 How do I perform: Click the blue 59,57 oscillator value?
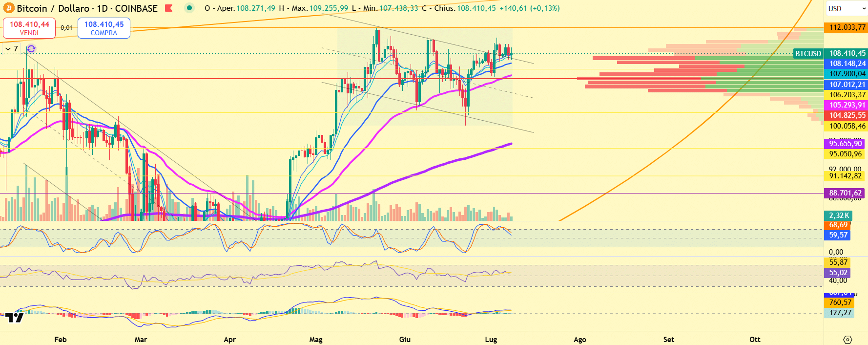(x=837, y=235)
